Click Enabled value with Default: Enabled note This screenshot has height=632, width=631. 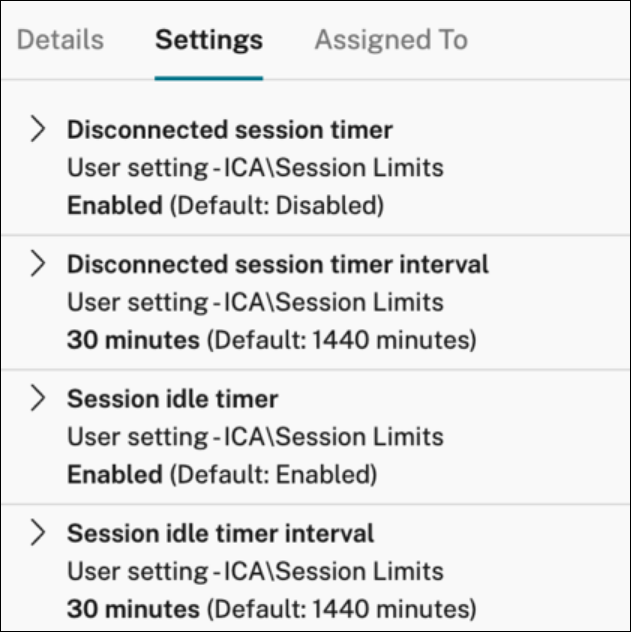pos(114,474)
